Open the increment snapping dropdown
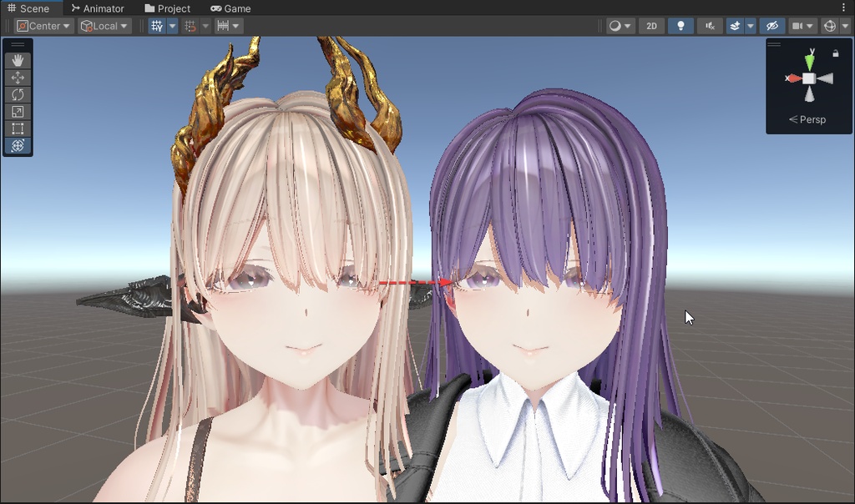The height and width of the screenshot is (504, 855). click(228, 26)
